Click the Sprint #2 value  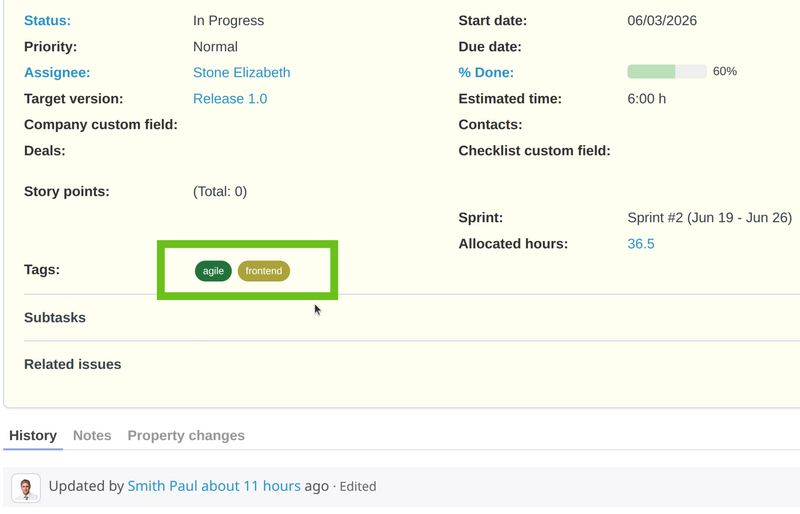tap(709, 218)
